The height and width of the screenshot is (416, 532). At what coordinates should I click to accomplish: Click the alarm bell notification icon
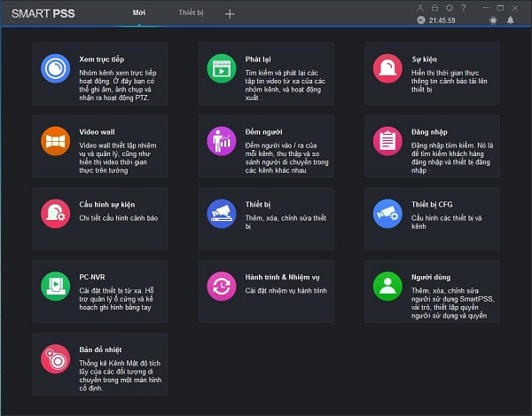pos(510,20)
